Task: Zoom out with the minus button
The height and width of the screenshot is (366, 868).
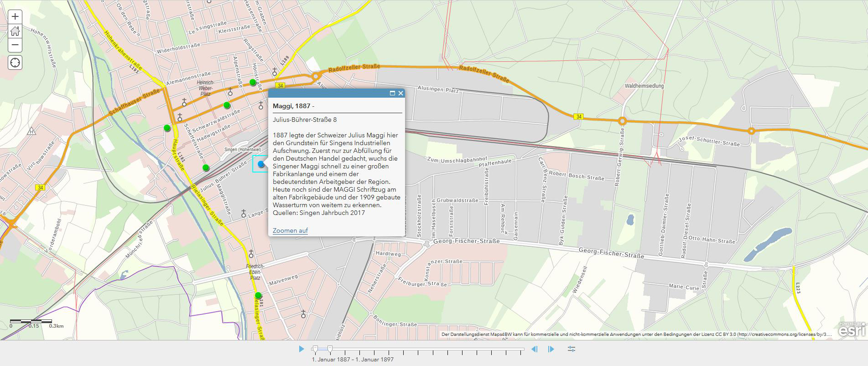Action: tap(15, 45)
